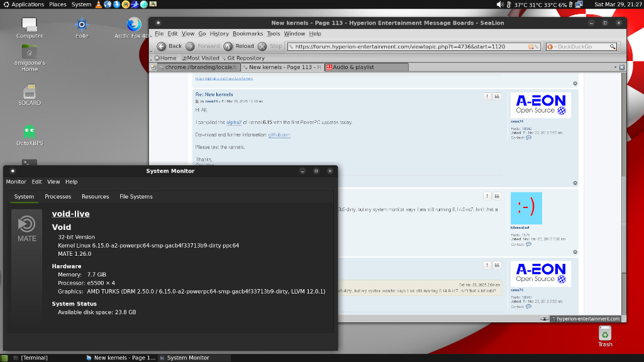Quote first xeno74 post
The height and width of the screenshot is (362, 644).
click(x=497, y=96)
